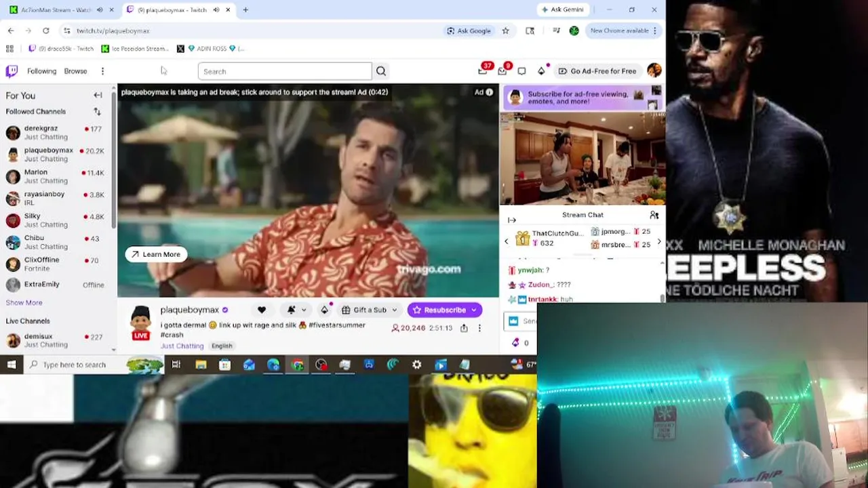Open demisux live channel in sidebar
This screenshot has height=488, width=868.
pyautogui.click(x=55, y=340)
